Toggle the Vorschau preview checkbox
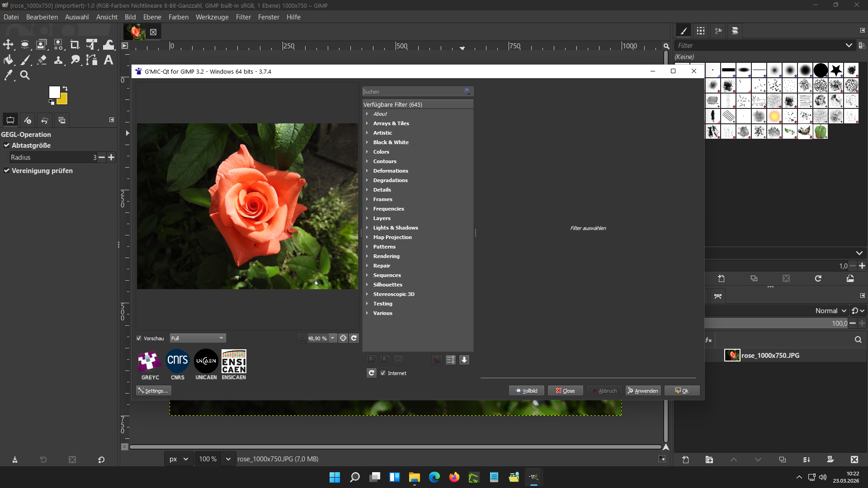868x488 pixels. [139, 338]
